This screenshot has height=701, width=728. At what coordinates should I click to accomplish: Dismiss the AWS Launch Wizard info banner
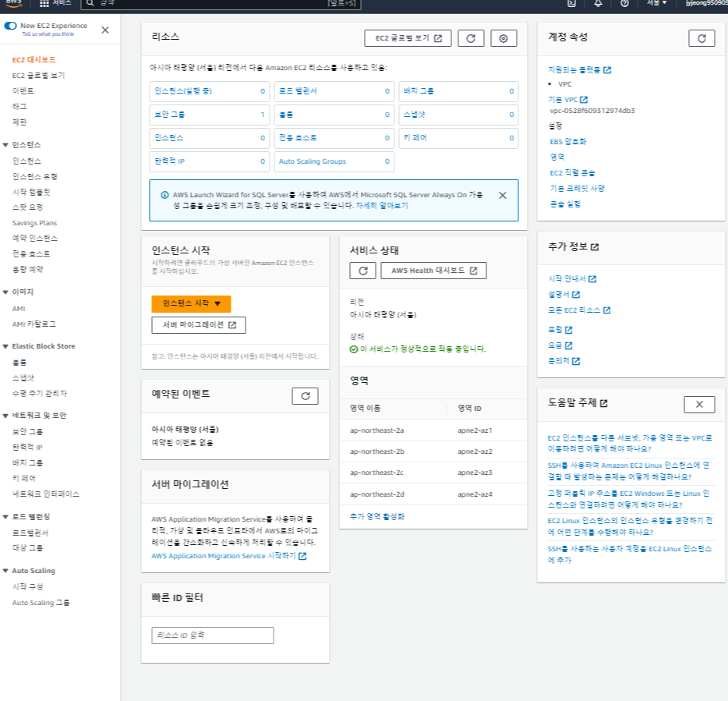pyautogui.click(x=503, y=196)
